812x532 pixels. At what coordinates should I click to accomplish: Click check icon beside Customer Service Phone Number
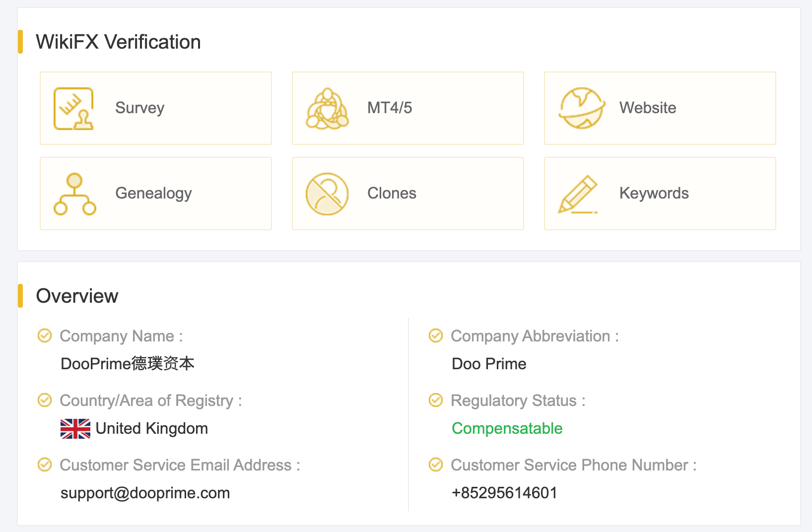(436, 465)
